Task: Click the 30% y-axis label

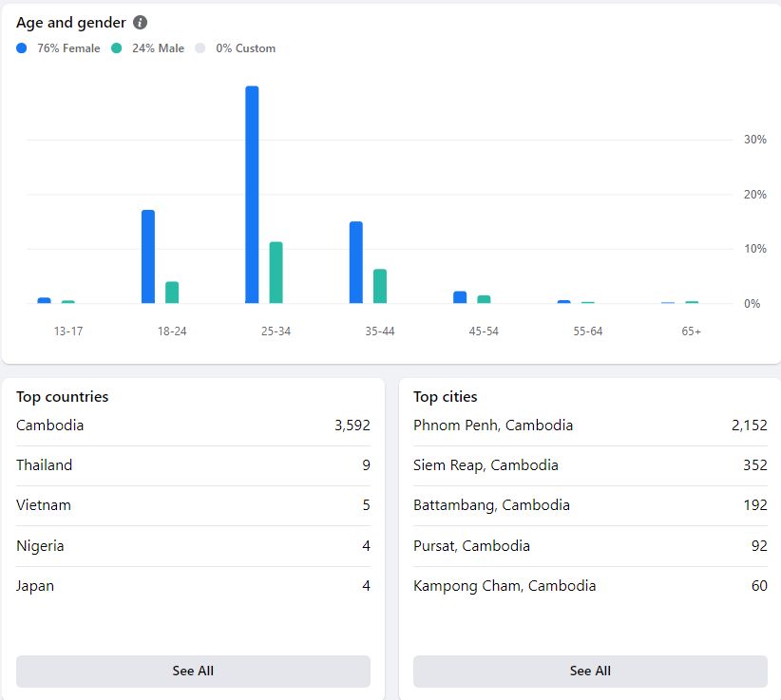Action: pos(755,140)
